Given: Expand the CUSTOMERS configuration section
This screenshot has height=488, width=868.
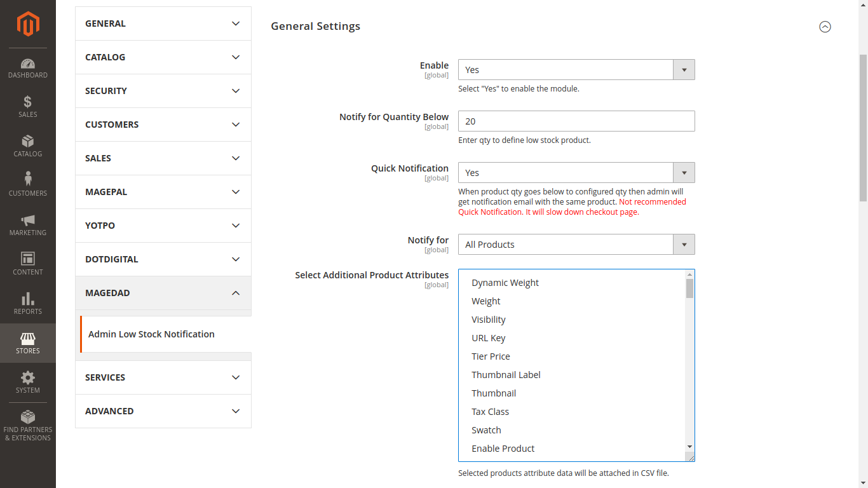Looking at the screenshot, I should tap(163, 125).
